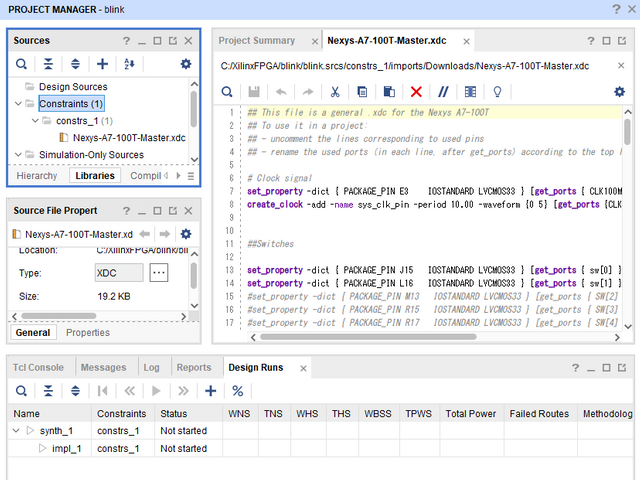The width and height of the screenshot is (640, 480).
Task: Collapse all items in Sources panel
Action: coord(48,64)
